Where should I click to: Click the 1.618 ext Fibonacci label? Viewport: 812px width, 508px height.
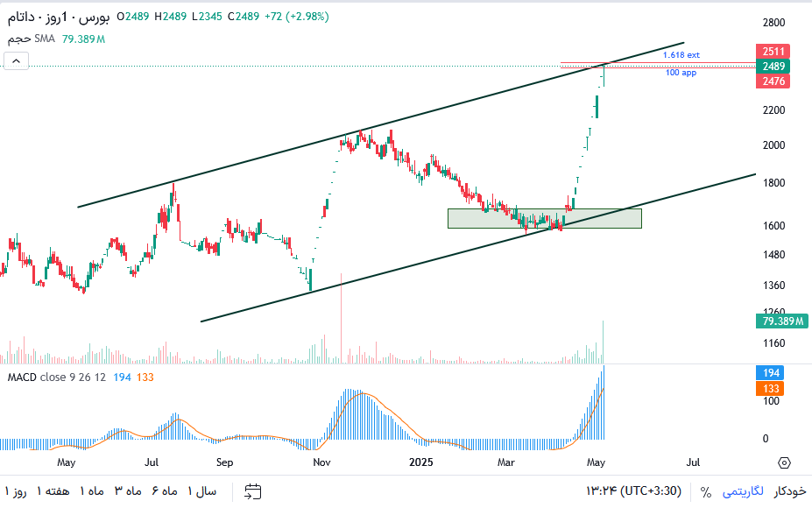(681, 55)
